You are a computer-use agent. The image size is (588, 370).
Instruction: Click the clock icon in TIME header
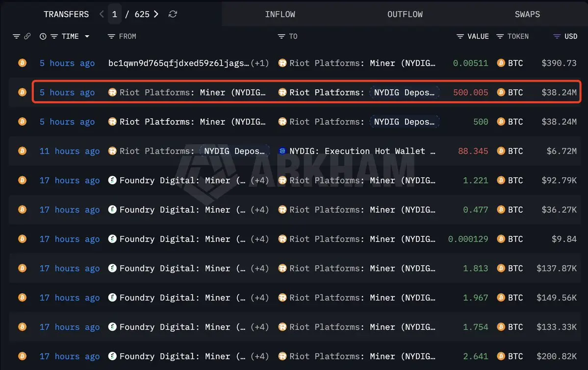(43, 36)
